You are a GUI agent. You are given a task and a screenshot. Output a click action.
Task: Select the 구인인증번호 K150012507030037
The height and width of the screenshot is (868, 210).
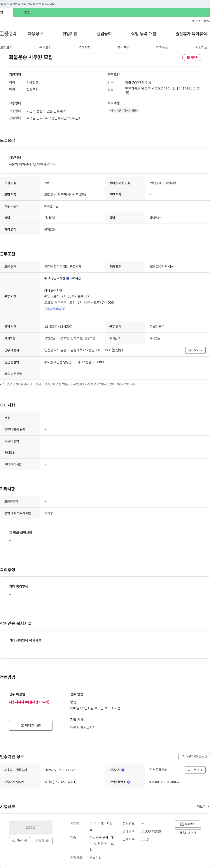(x=164, y=782)
